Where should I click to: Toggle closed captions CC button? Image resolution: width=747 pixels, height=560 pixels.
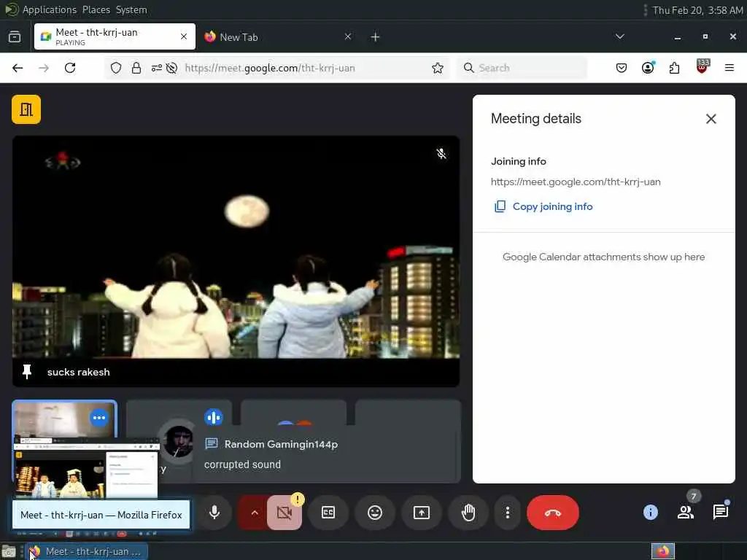pyautogui.click(x=328, y=513)
